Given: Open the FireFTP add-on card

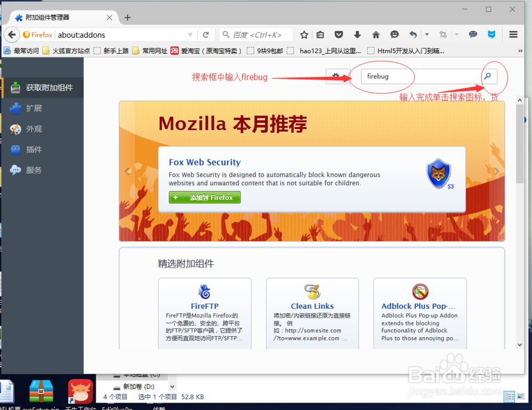Looking at the screenshot, I should coord(205,313).
